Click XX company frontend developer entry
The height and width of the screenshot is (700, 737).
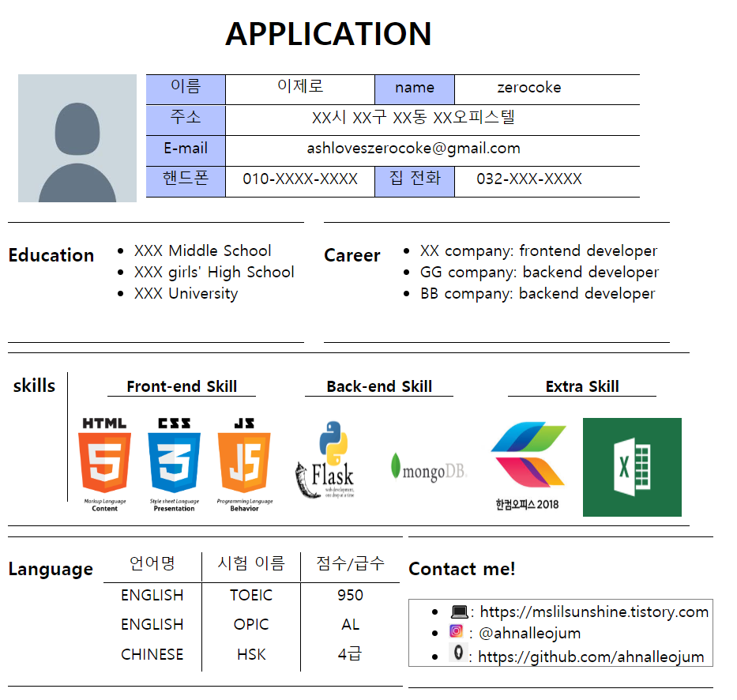tap(539, 251)
